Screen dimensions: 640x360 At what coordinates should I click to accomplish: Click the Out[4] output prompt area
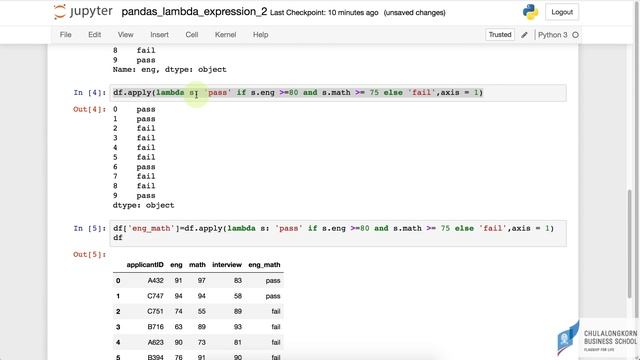89,109
